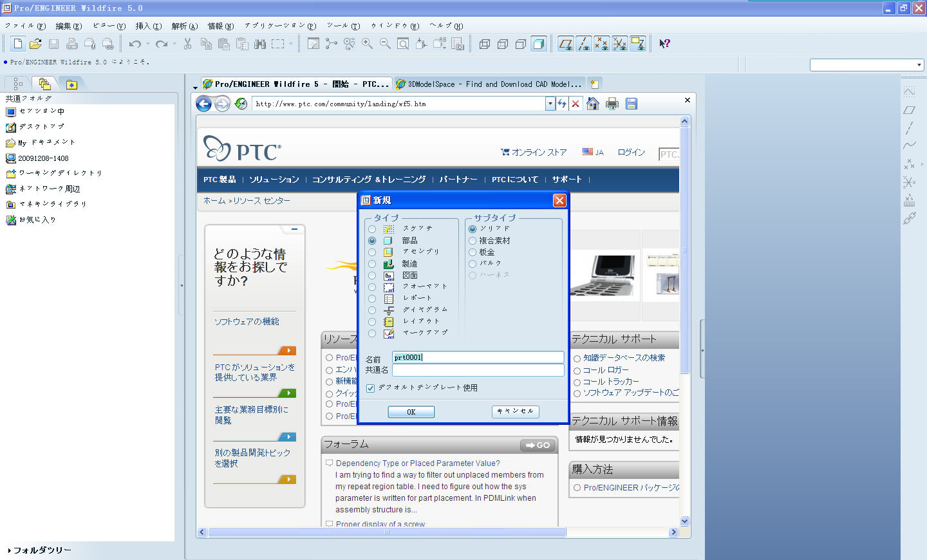Toggle datum axes display icon

pos(584,44)
